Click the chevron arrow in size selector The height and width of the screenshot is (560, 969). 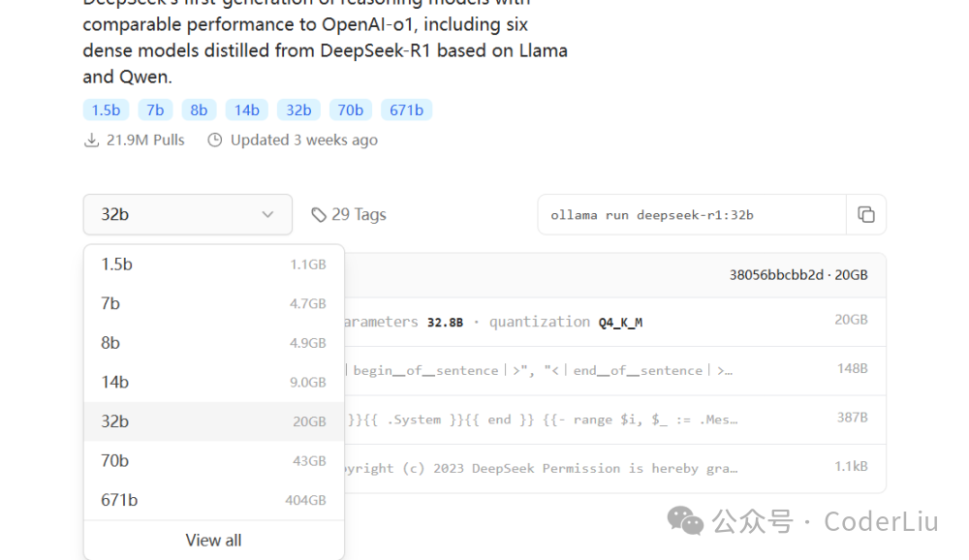(x=267, y=214)
